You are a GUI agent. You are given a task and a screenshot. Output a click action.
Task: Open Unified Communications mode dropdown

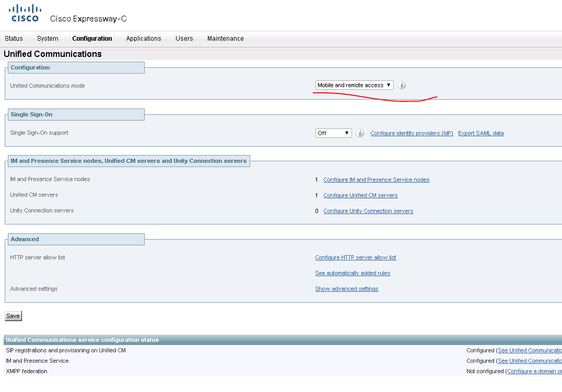(x=354, y=85)
